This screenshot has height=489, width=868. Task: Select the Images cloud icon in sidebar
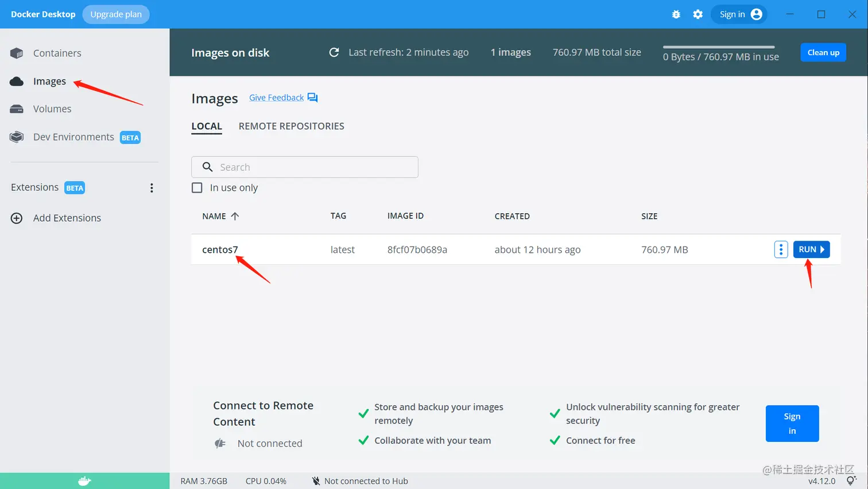point(17,82)
